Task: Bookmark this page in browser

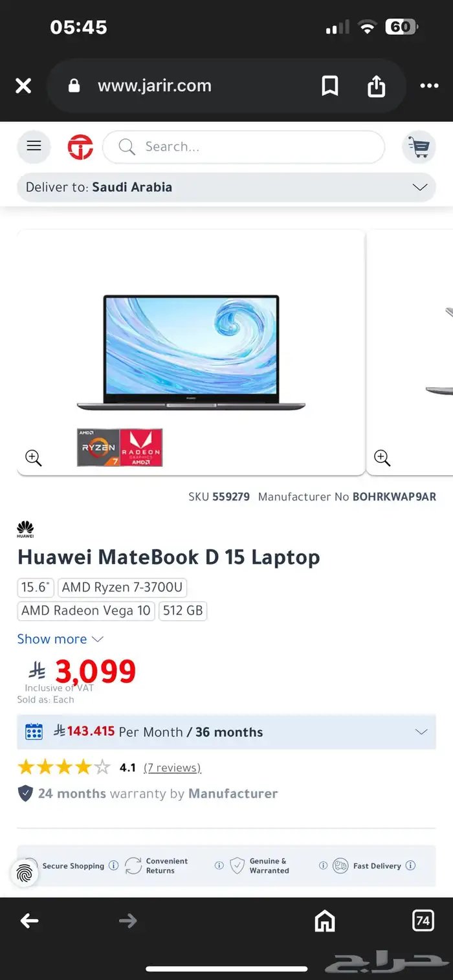Action: pyautogui.click(x=330, y=85)
